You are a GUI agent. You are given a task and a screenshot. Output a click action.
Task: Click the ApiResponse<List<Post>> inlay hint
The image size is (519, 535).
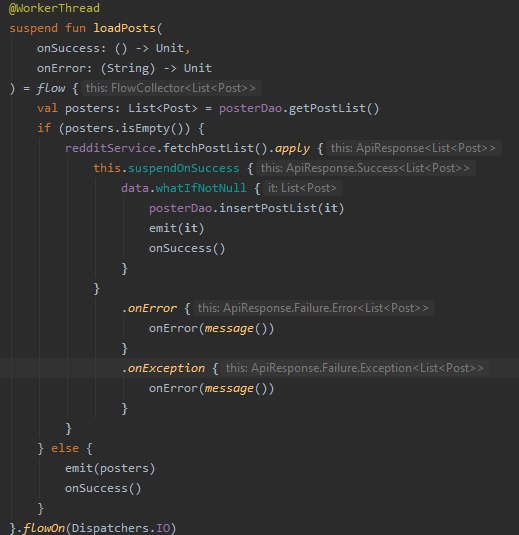coord(413,148)
